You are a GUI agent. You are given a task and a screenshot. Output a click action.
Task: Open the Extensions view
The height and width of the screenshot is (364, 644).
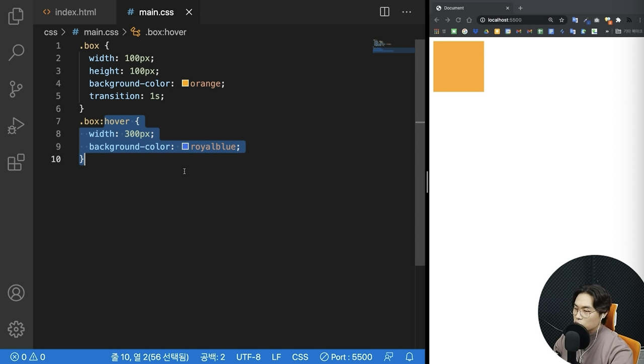[16, 162]
